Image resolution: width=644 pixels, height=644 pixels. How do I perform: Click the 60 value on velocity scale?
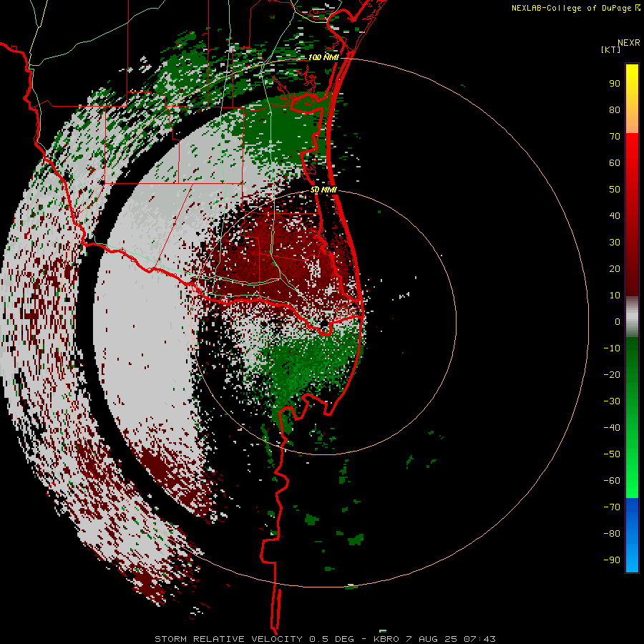(x=615, y=162)
